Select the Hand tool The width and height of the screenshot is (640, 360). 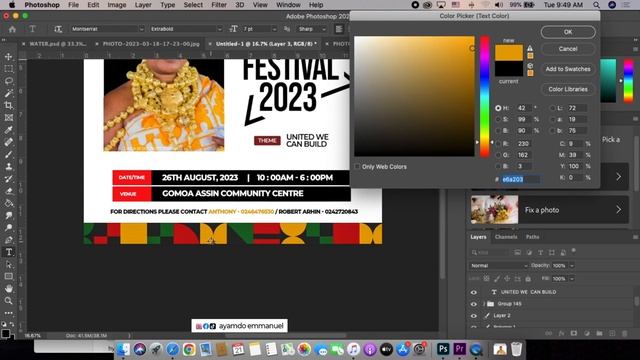pos(8,289)
